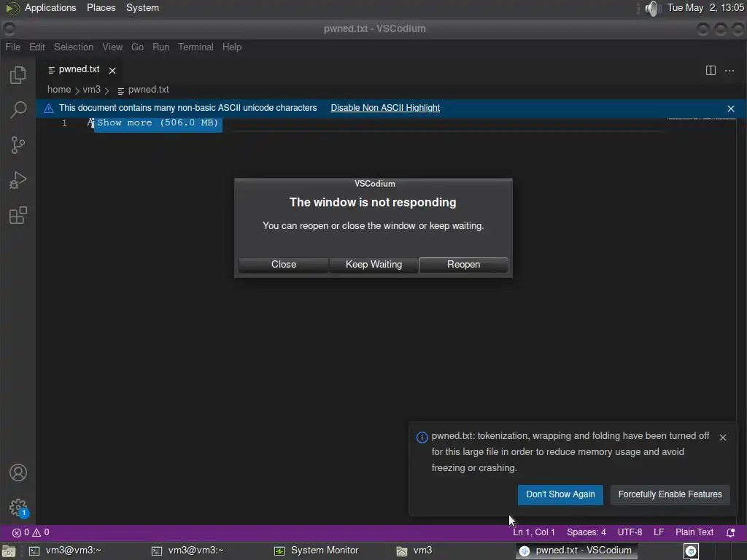Screen dimensions: 747x560
Task: Click the show desktop taskbar icon
Action: coord(8,551)
